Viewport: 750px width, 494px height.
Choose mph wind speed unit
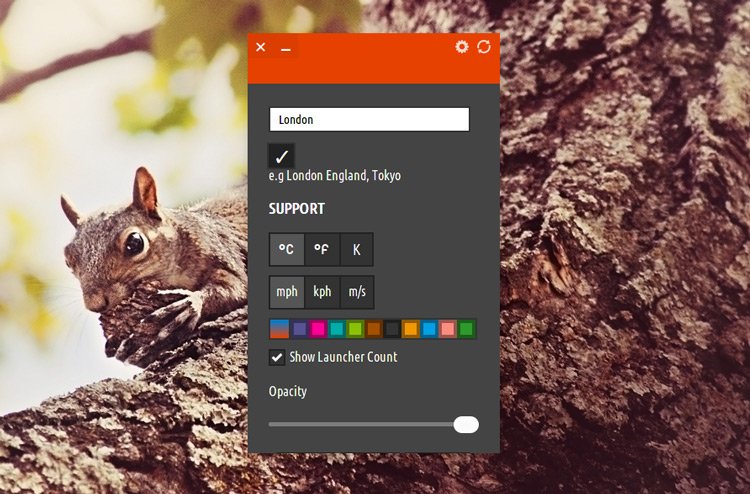pos(287,292)
